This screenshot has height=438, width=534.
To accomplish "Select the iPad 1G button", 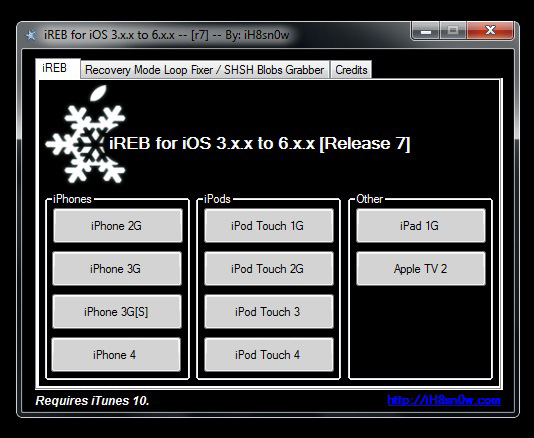I will point(421,225).
